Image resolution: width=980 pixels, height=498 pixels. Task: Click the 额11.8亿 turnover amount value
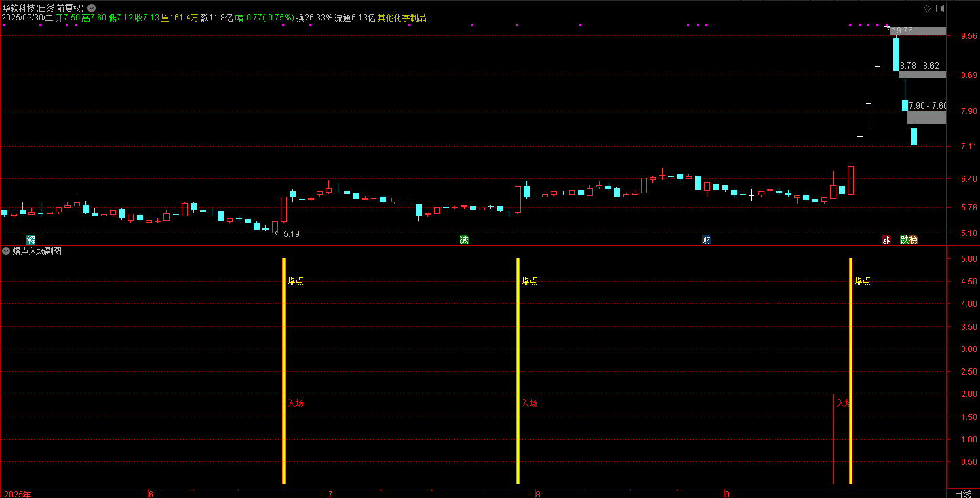click(216, 18)
